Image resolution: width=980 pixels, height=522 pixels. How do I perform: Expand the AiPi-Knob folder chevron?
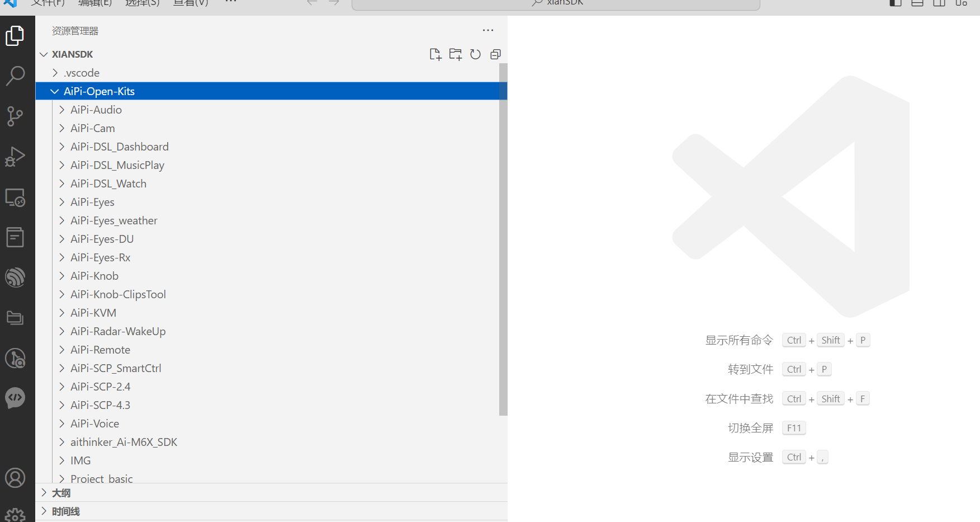point(61,276)
